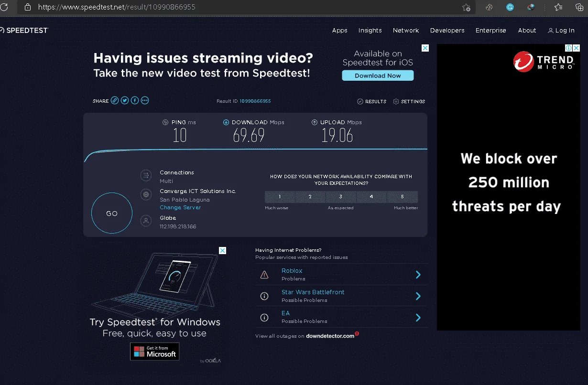The width and height of the screenshot is (588, 385).
Task: Click Log In link
Action: tap(561, 30)
